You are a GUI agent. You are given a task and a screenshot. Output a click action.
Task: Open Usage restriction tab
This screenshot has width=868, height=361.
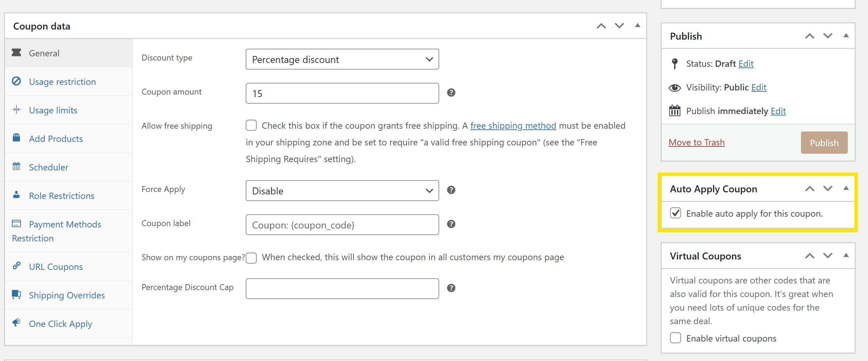[x=69, y=81]
